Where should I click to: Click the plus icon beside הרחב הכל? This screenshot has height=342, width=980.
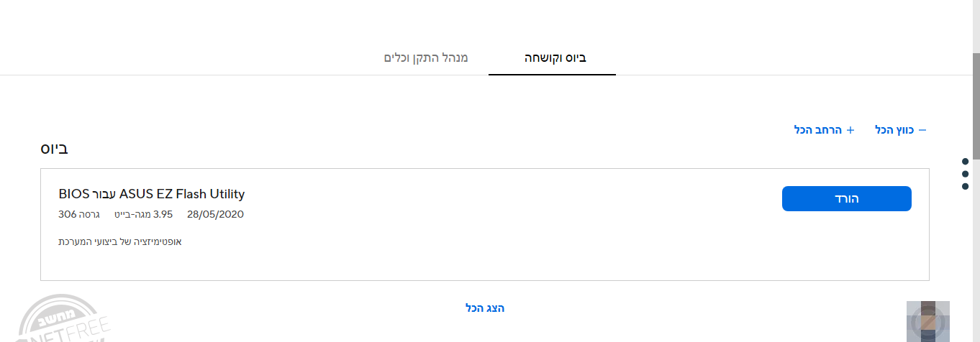[850, 130]
